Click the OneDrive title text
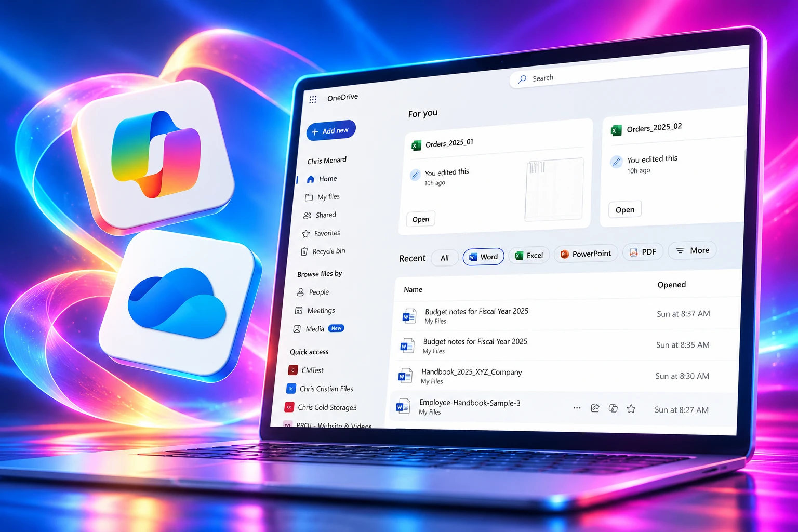The image size is (798, 532). coord(343,97)
